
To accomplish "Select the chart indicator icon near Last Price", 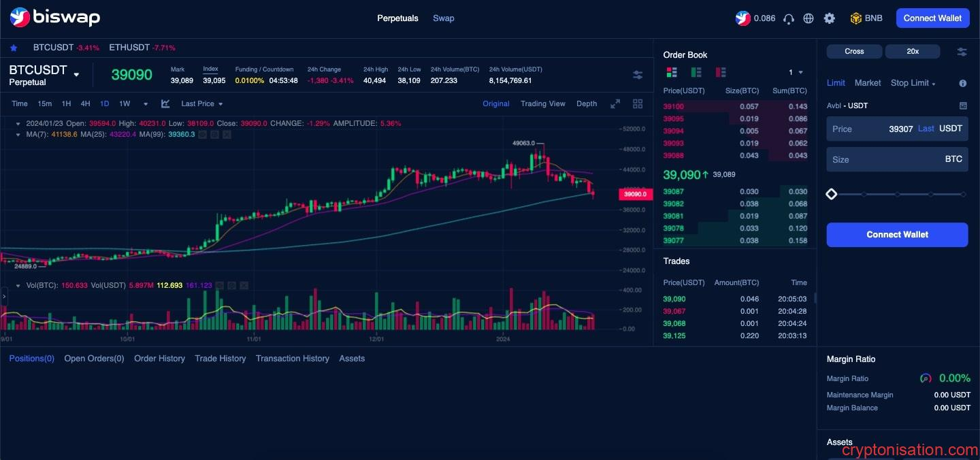I will (165, 103).
